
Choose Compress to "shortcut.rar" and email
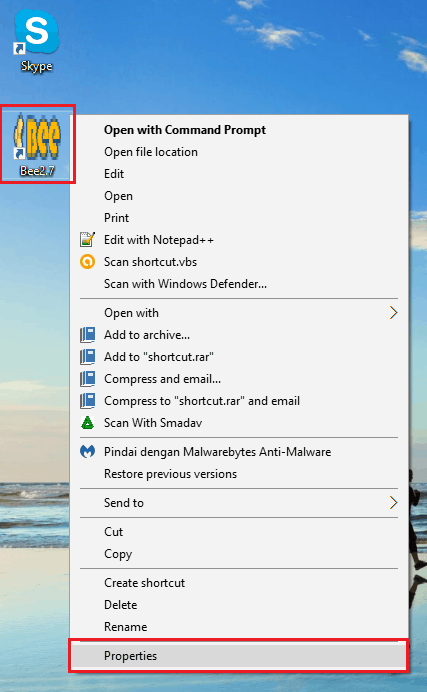tap(202, 401)
